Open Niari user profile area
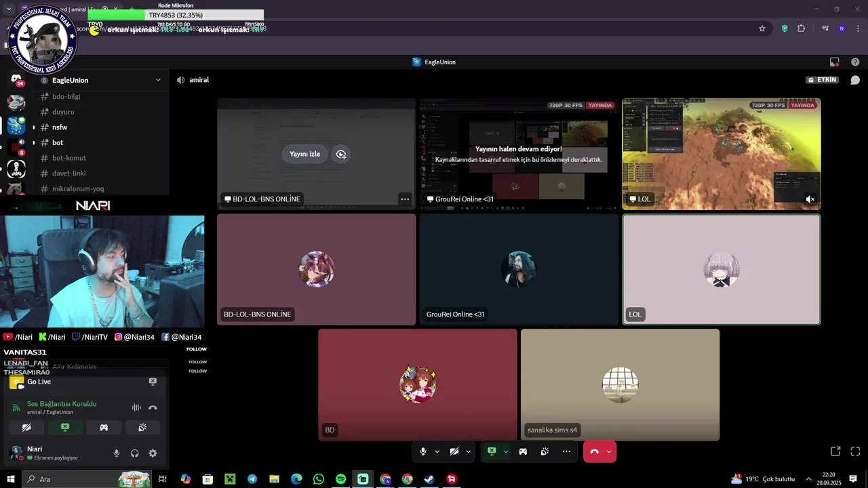This screenshot has height=488, width=868. pos(54,453)
